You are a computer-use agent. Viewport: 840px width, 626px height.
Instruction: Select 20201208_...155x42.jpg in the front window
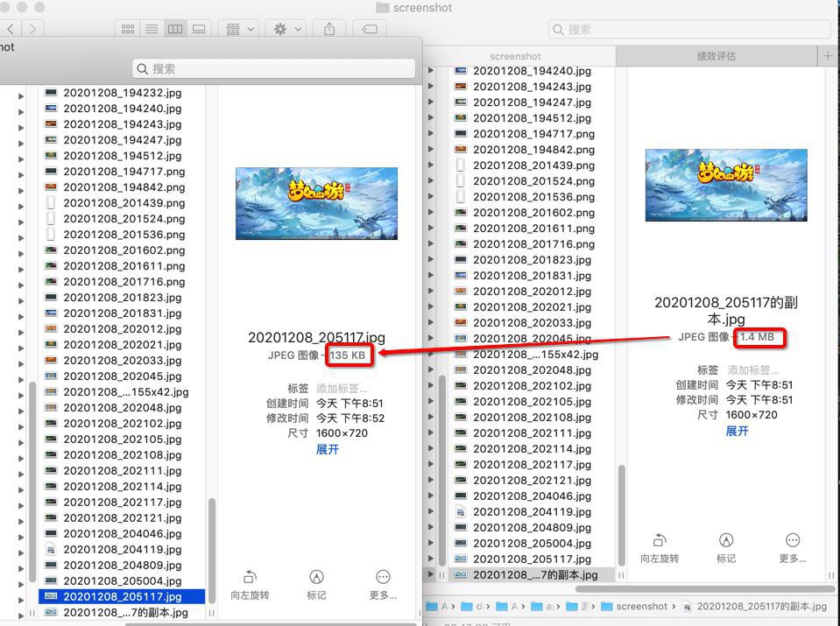click(122, 392)
